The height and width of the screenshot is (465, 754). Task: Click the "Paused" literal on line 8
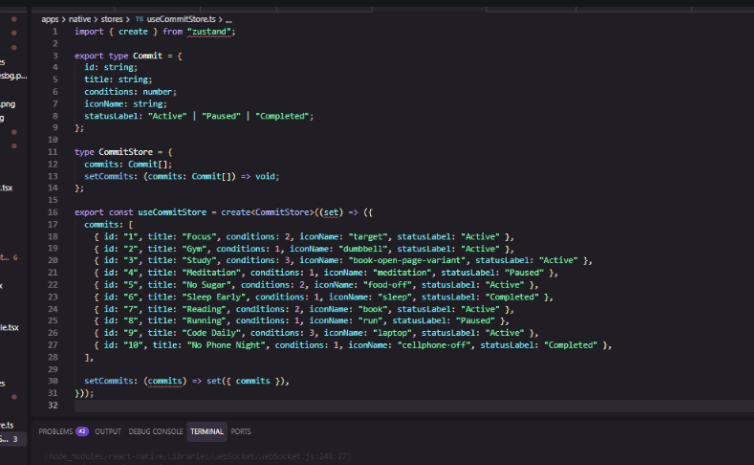point(221,116)
